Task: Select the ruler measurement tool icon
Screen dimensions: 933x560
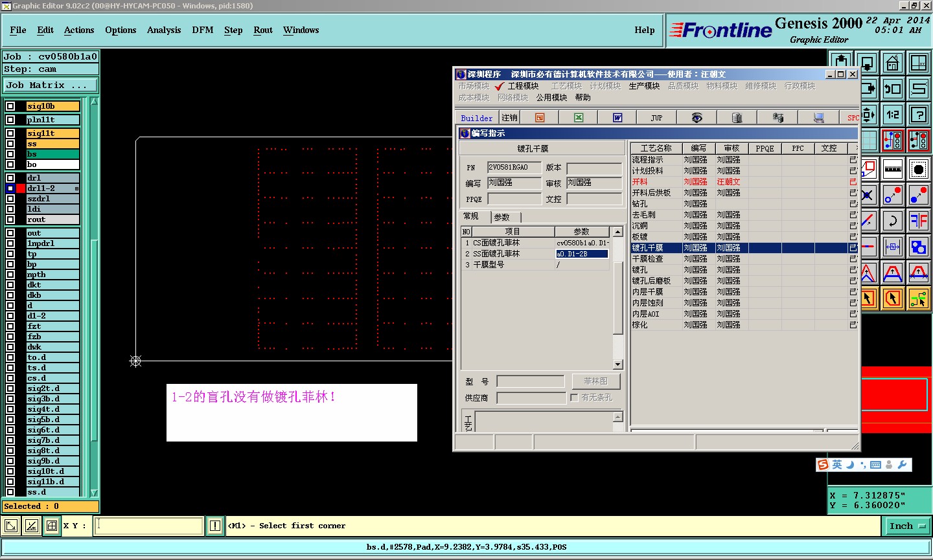Action: coord(893,169)
